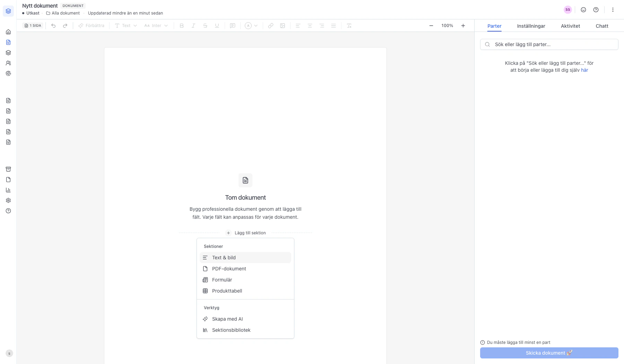Screen dimensions: 624x364
Task: Open Sektionsbibliotek from menu
Action: coord(245,330)
